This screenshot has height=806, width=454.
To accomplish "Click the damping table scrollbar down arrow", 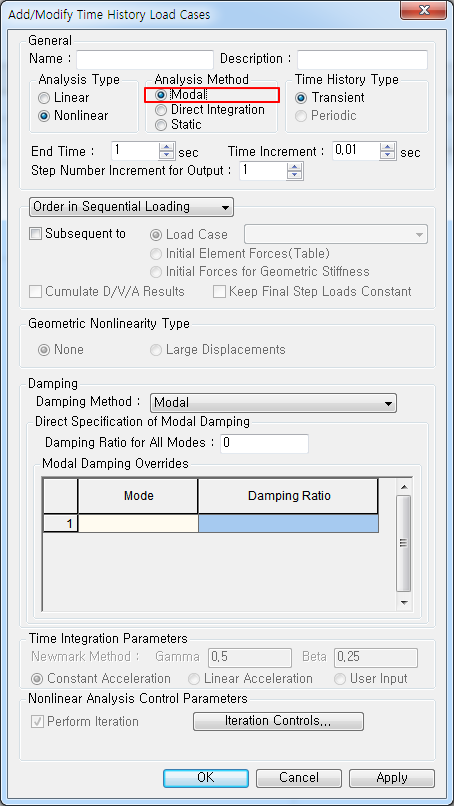I will [x=404, y=602].
